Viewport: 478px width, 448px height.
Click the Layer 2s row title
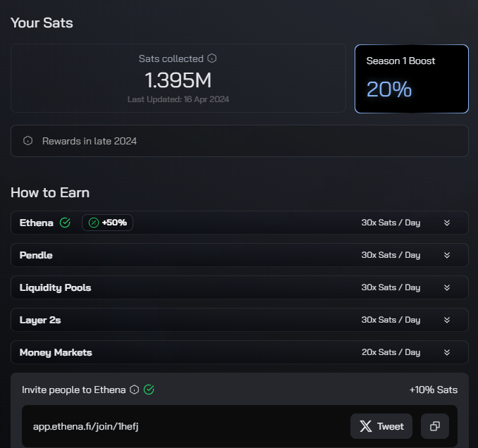(40, 320)
